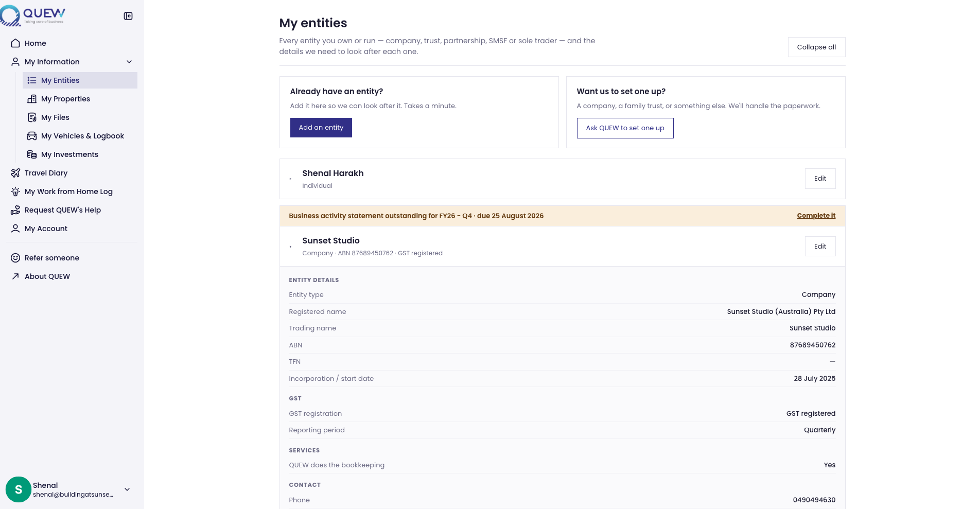This screenshot has height=509, width=980.
Task: Click the My Vehicles & Logbook car icon
Action: tap(32, 136)
